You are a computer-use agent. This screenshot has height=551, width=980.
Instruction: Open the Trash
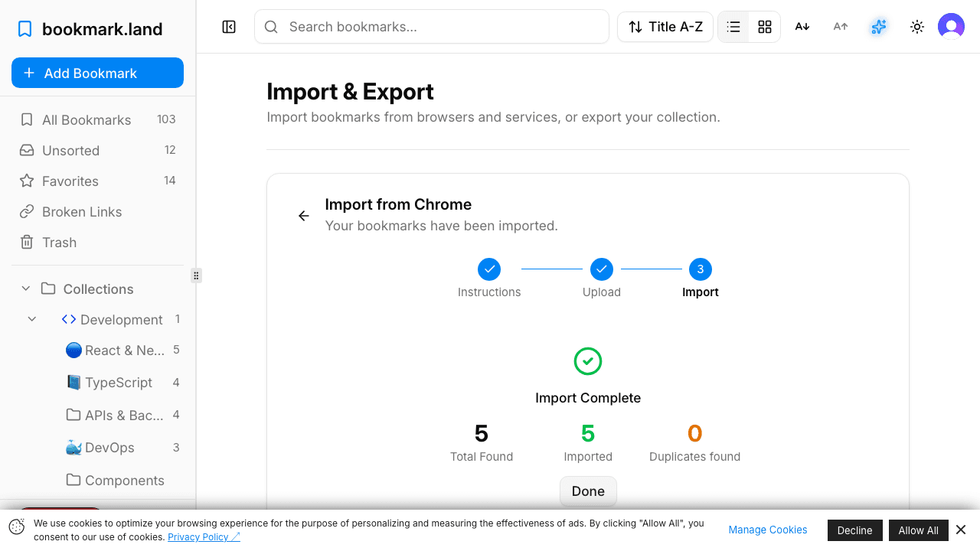click(98, 242)
